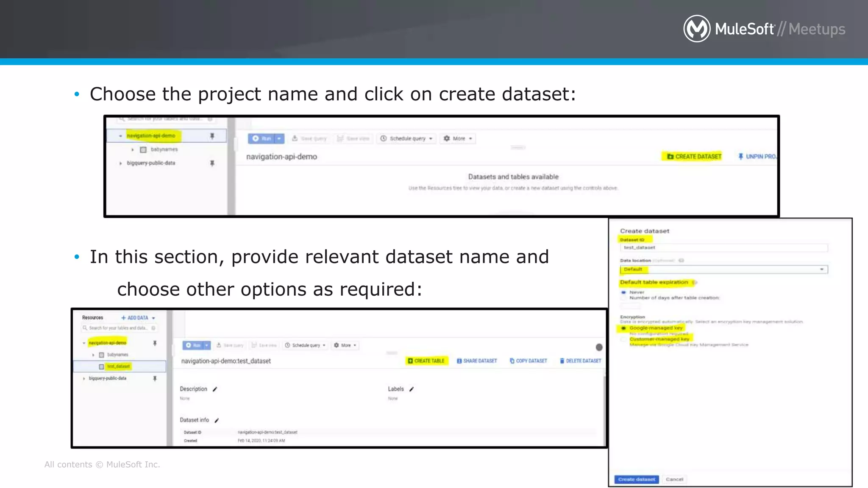Open Data location Default dropdown
The image size is (868, 488).
coord(723,269)
